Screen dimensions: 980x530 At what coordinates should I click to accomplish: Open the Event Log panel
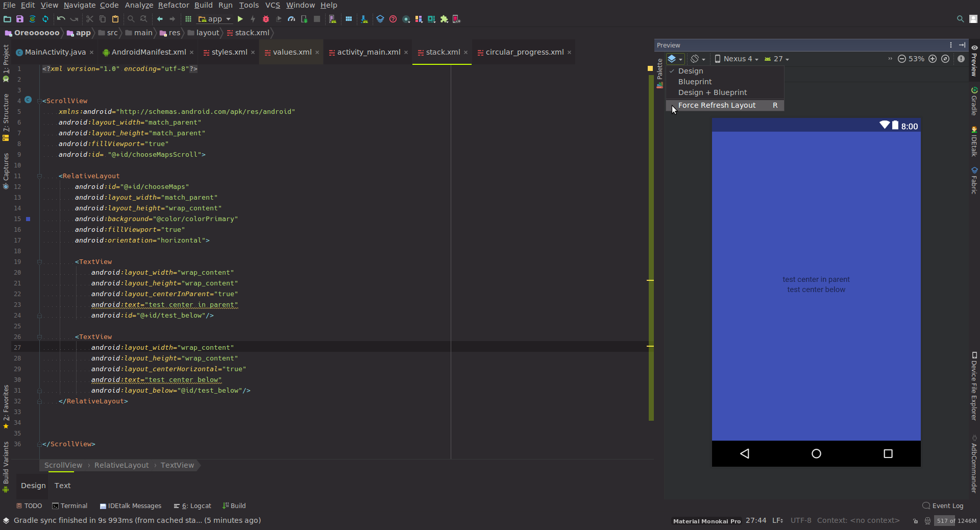tap(943, 505)
